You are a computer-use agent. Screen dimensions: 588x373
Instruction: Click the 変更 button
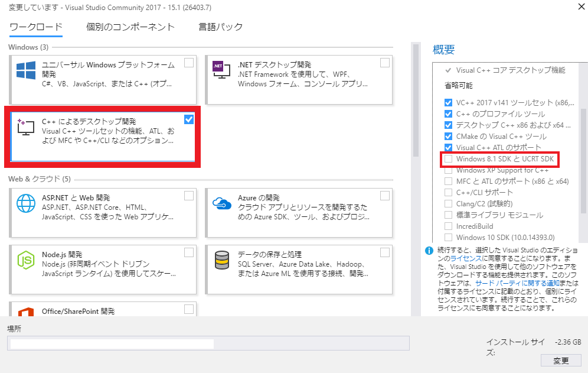561,361
